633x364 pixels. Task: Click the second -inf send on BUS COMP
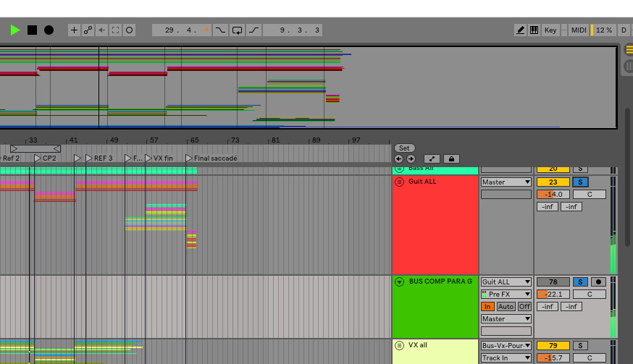[571, 306]
